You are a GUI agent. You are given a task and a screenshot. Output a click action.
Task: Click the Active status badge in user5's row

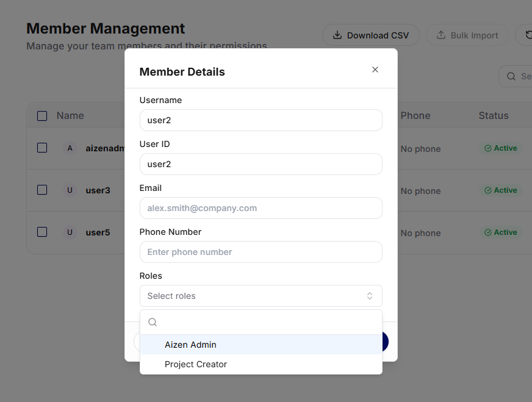(500, 232)
